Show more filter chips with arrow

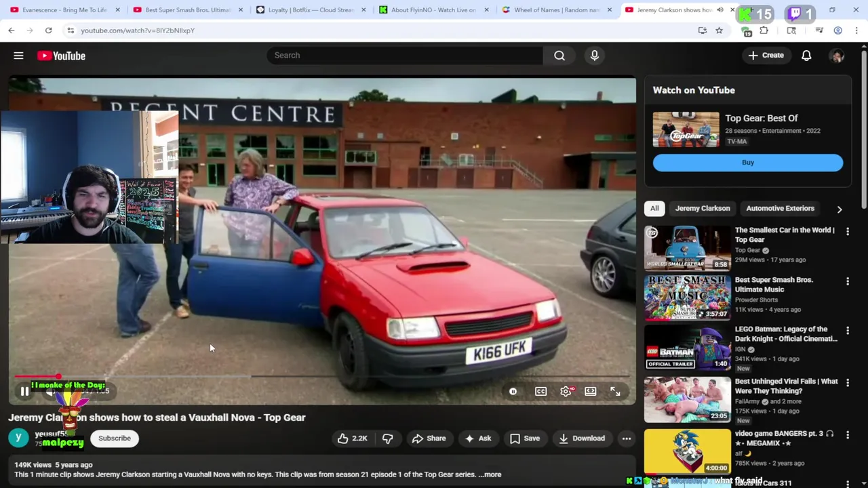(x=840, y=209)
